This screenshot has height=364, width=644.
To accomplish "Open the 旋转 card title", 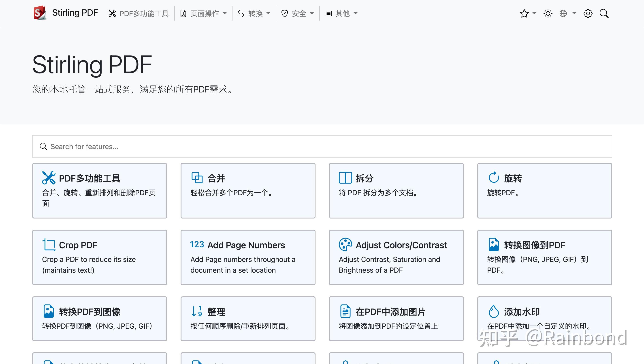I will pyautogui.click(x=513, y=178).
